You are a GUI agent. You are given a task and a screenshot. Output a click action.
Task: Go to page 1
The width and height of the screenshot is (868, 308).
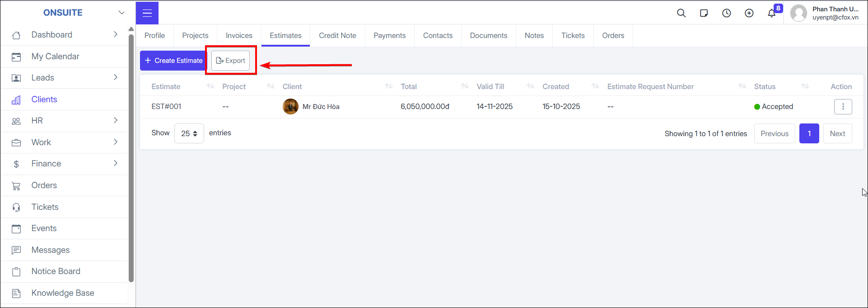pos(809,133)
